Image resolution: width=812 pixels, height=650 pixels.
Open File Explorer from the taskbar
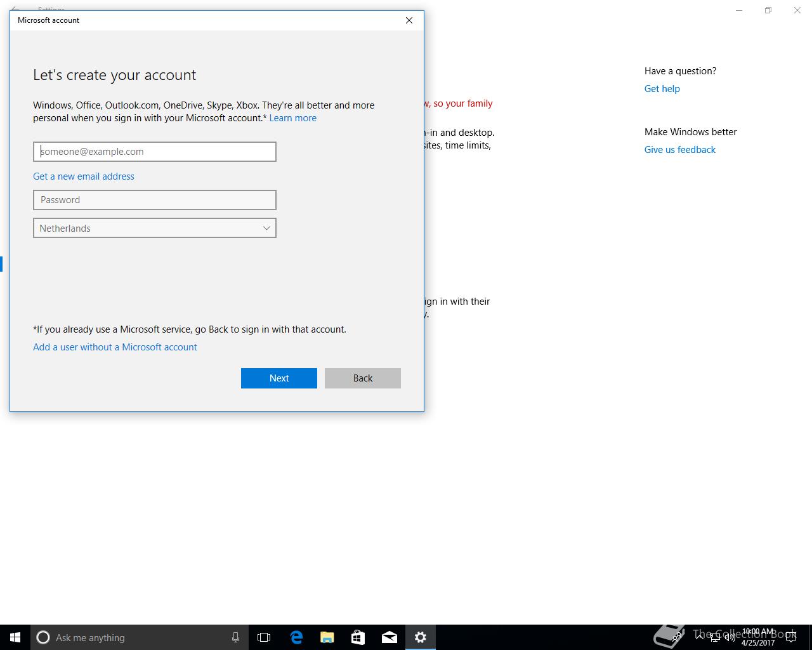pyautogui.click(x=327, y=637)
